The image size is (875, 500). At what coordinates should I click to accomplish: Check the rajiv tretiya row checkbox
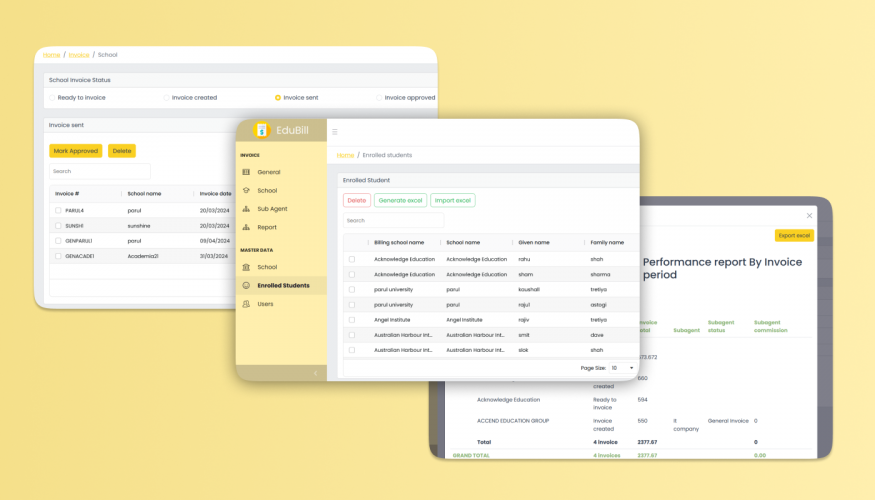click(x=352, y=320)
